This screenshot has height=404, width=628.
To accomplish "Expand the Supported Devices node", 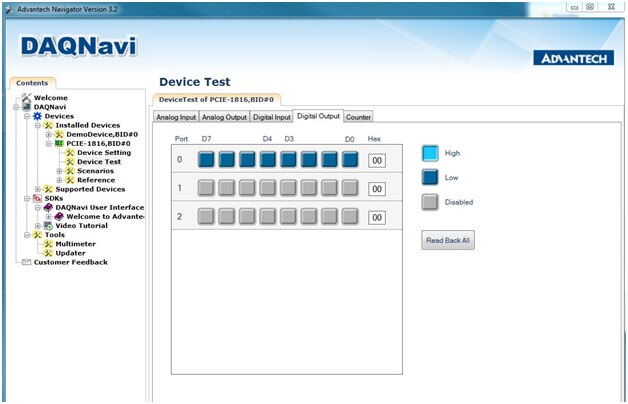I will pyautogui.click(x=37, y=189).
